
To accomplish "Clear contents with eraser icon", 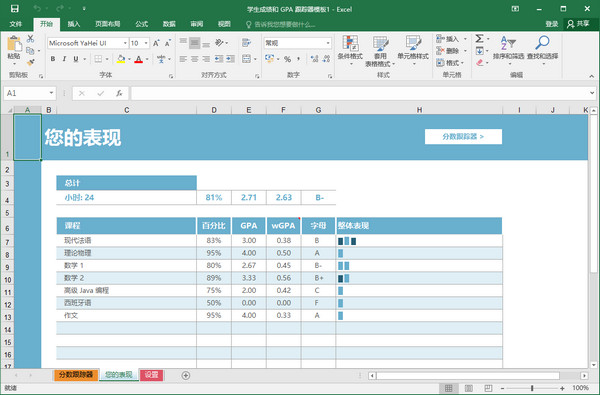I will (x=479, y=62).
